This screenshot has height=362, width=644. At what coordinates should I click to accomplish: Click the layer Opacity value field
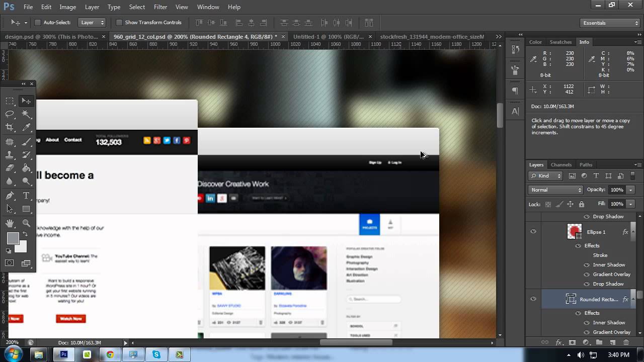(x=616, y=190)
